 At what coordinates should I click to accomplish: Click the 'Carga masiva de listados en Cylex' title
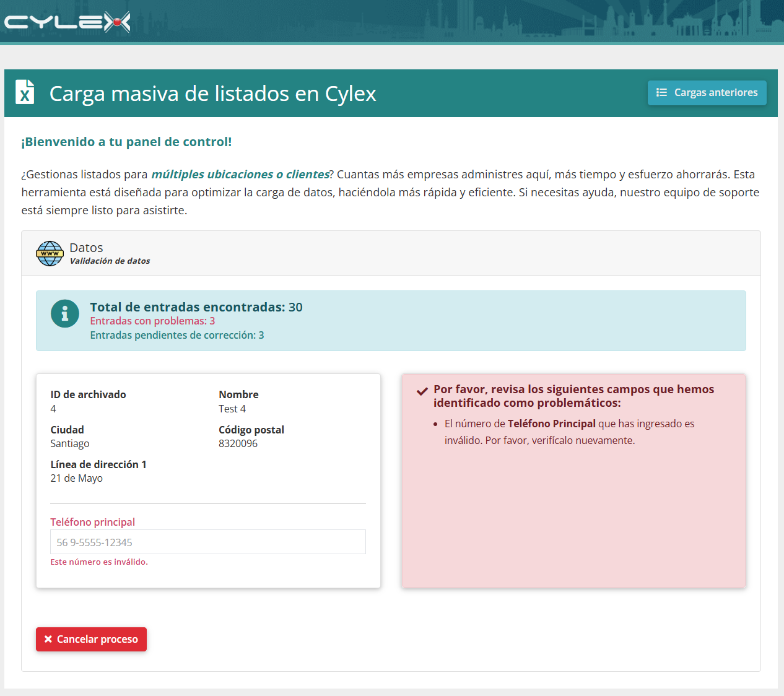click(x=212, y=94)
